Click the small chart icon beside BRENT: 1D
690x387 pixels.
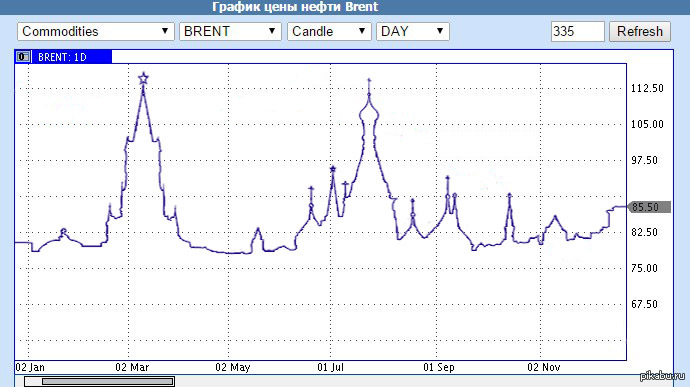(x=22, y=57)
